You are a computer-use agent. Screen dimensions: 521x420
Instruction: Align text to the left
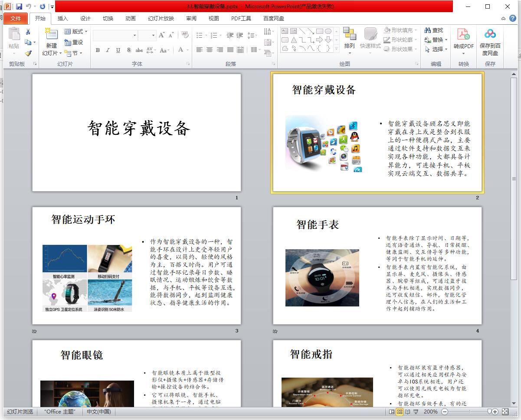pyautogui.click(x=200, y=50)
